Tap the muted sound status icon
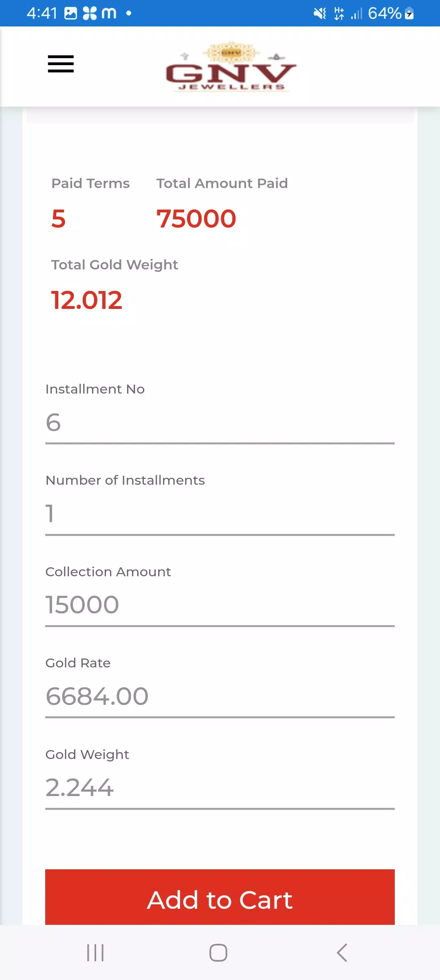The image size is (440, 980). tap(320, 13)
